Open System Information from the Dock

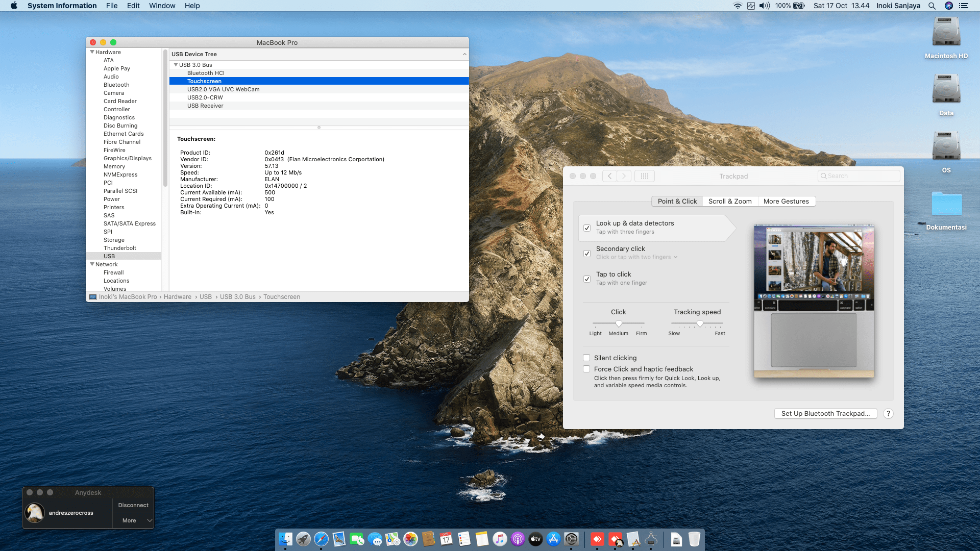651,539
